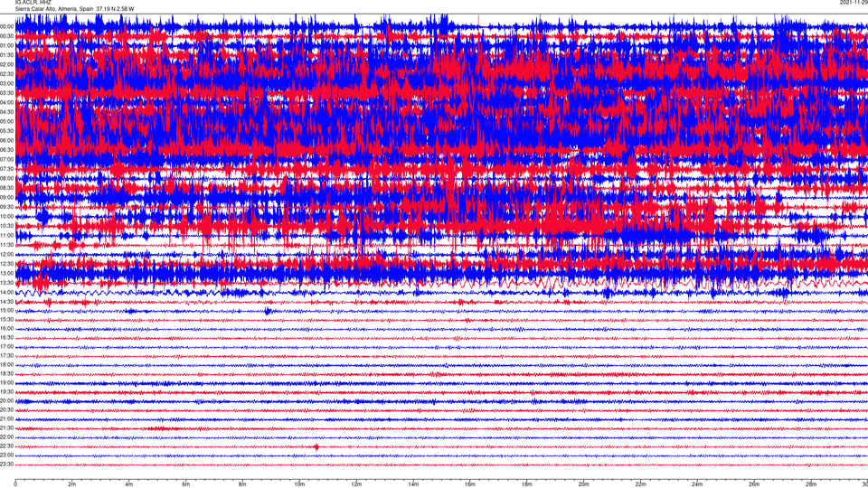The width and height of the screenshot is (868, 488).
Task: Select the 18:30 trace time label
Action: pos(6,374)
